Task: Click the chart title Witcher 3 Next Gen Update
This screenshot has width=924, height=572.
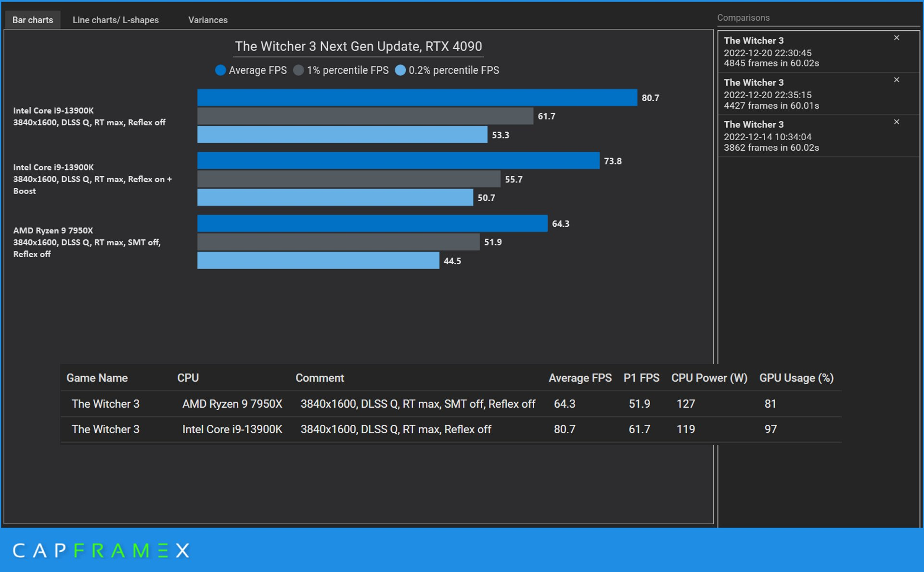Action: click(x=358, y=46)
